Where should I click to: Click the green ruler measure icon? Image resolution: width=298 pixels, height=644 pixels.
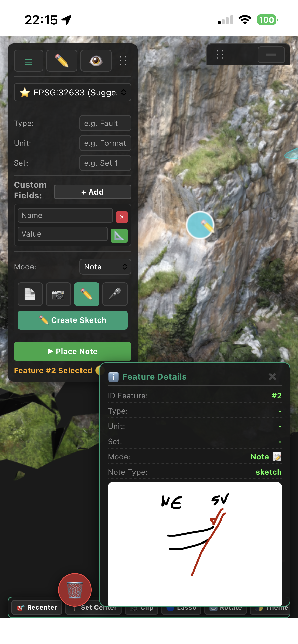coord(119,236)
